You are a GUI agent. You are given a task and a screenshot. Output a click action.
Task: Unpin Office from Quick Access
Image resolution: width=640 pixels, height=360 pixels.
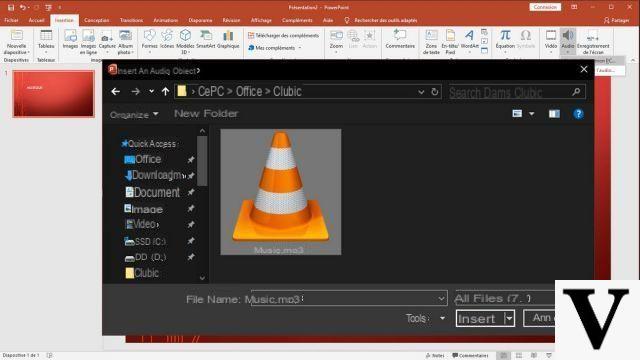pos(191,160)
